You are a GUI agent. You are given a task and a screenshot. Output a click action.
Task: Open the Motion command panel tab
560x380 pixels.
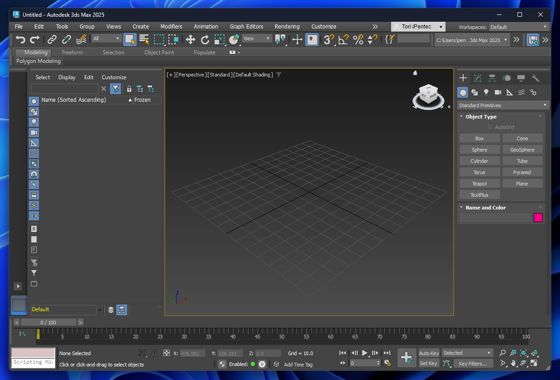[506, 78]
